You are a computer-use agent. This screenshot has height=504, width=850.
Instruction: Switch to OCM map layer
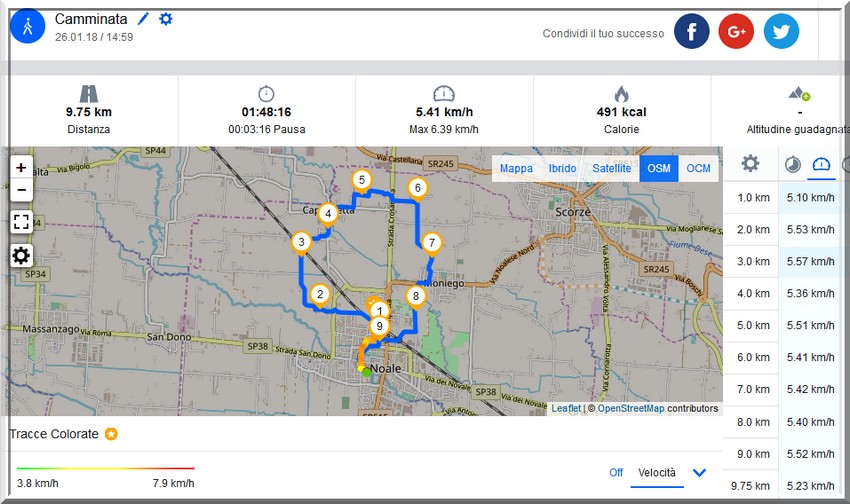(x=698, y=168)
